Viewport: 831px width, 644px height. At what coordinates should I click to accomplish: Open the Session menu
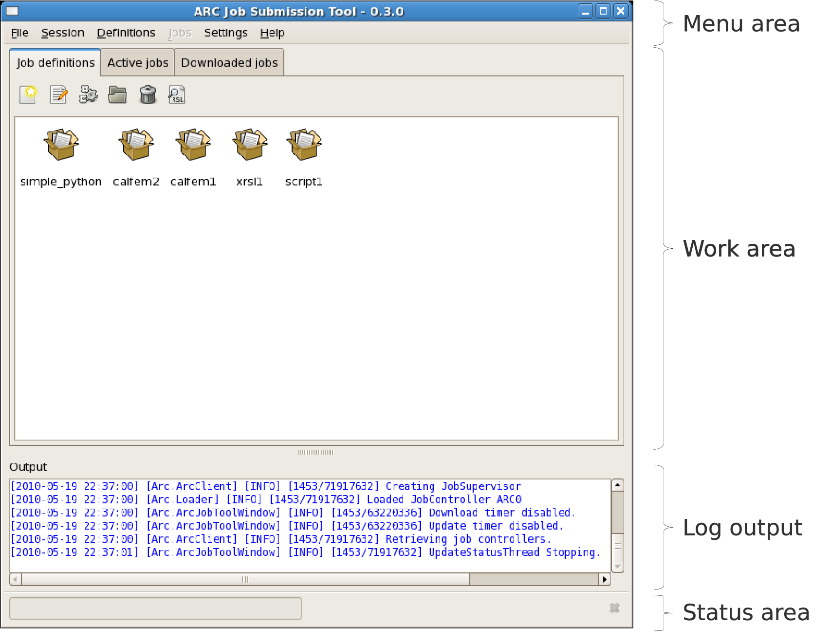63,33
